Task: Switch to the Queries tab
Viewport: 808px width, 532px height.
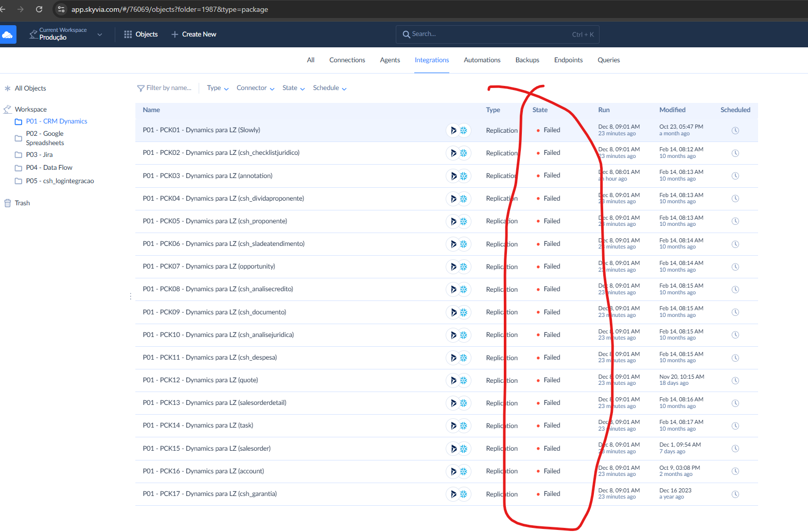Action: pyautogui.click(x=608, y=60)
